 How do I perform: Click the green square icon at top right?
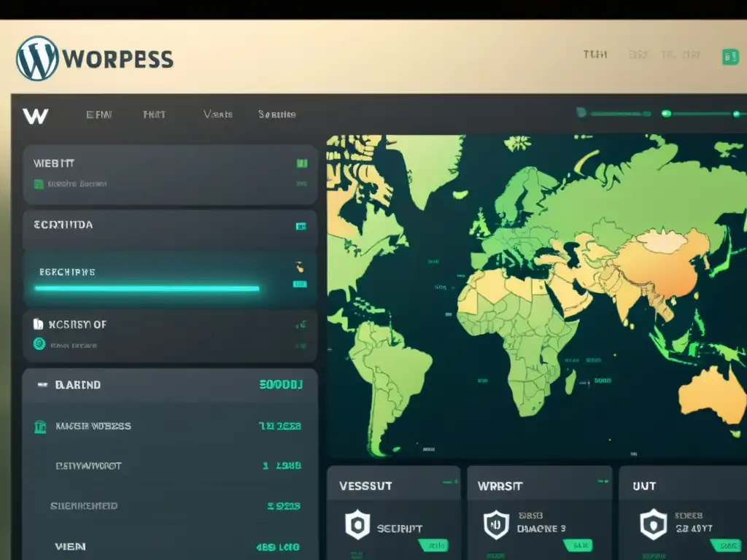tap(730, 57)
